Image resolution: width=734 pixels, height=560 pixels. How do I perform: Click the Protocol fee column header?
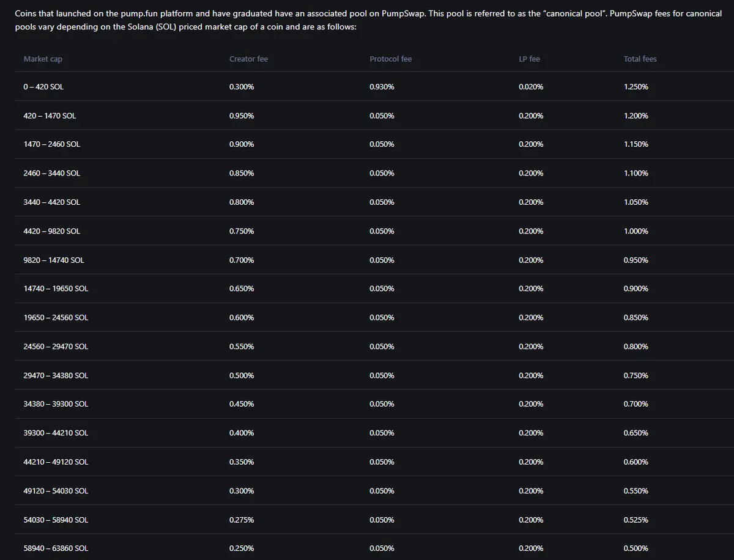(x=390, y=59)
